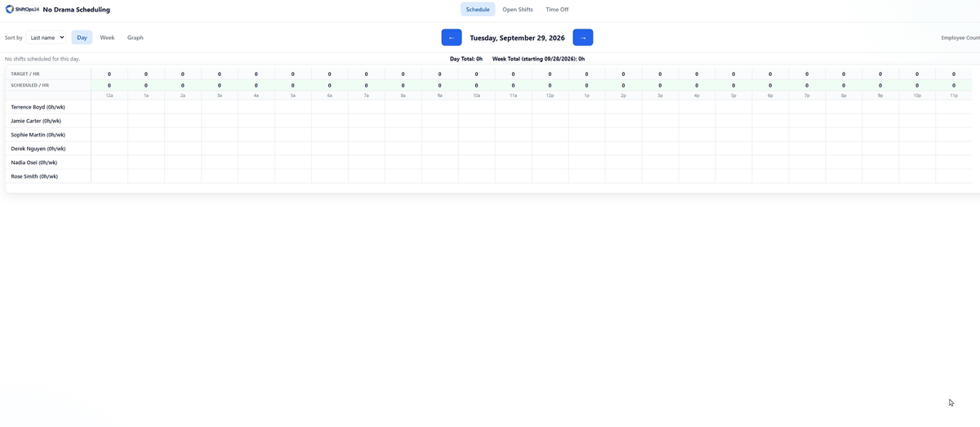Click the 7a hour column header

click(367, 96)
